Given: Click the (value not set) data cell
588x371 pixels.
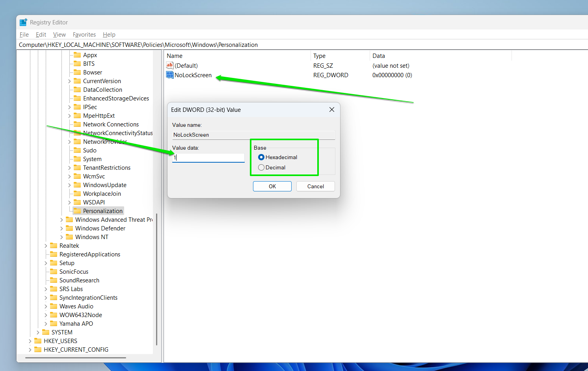Looking at the screenshot, I should coord(391,65).
